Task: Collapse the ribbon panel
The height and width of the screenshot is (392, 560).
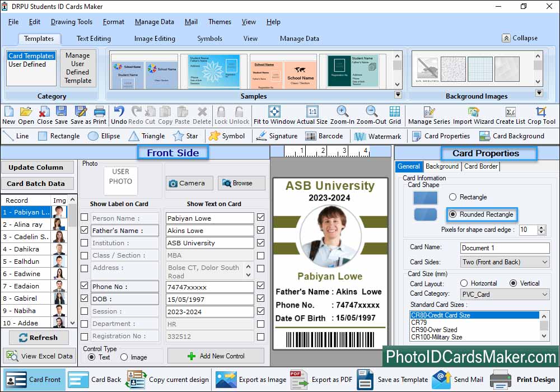Action: [520, 38]
